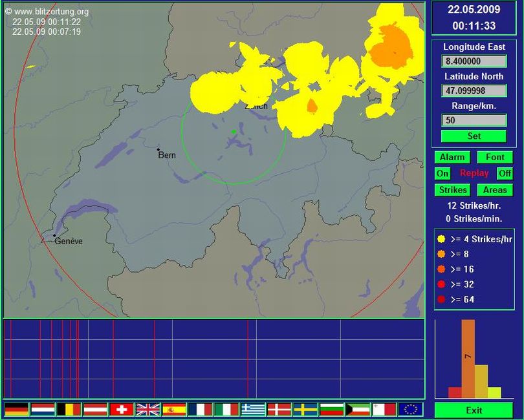Click the yellow 4 Strikes/hr legend dot
The width and height of the screenshot is (524, 420).
[441, 239]
